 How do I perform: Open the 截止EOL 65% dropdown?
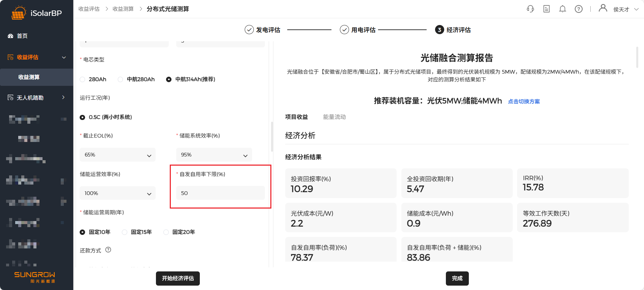pyautogui.click(x=117, y=155)
